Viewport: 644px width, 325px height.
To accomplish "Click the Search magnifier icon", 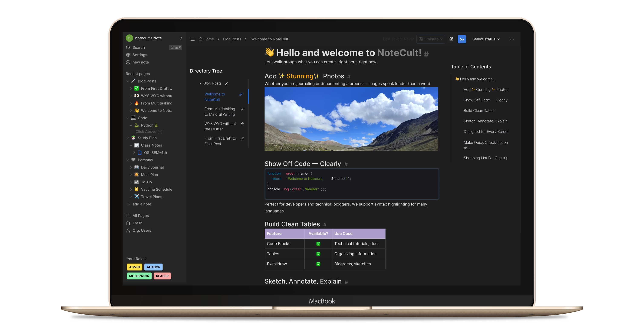I will coord(128,47).
